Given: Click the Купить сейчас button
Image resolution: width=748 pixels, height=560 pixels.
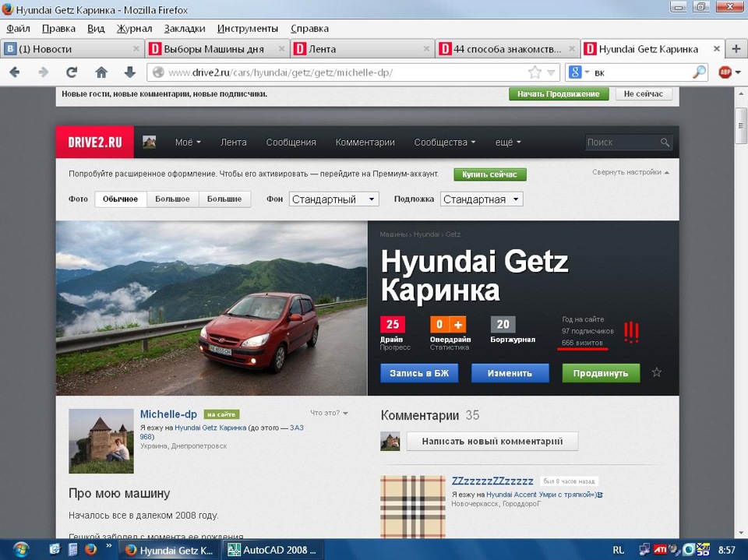Looking at the screenshot, I should (490, 174).
